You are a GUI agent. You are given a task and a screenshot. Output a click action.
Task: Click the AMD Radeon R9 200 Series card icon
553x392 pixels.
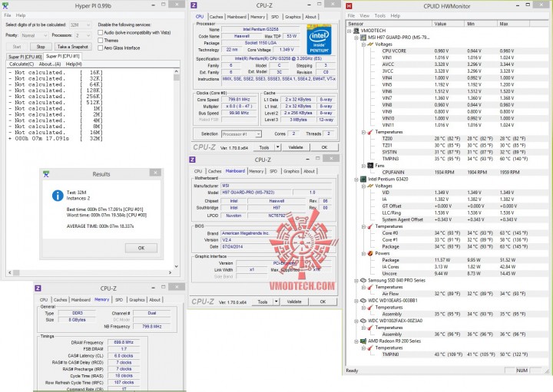tap(363, 341)
